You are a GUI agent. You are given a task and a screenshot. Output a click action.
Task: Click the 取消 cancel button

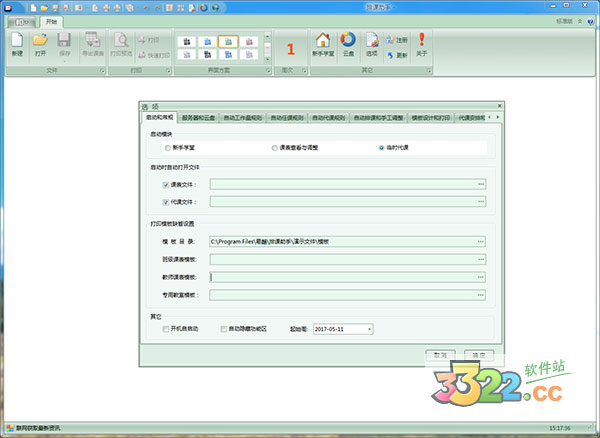coord(440,355)
